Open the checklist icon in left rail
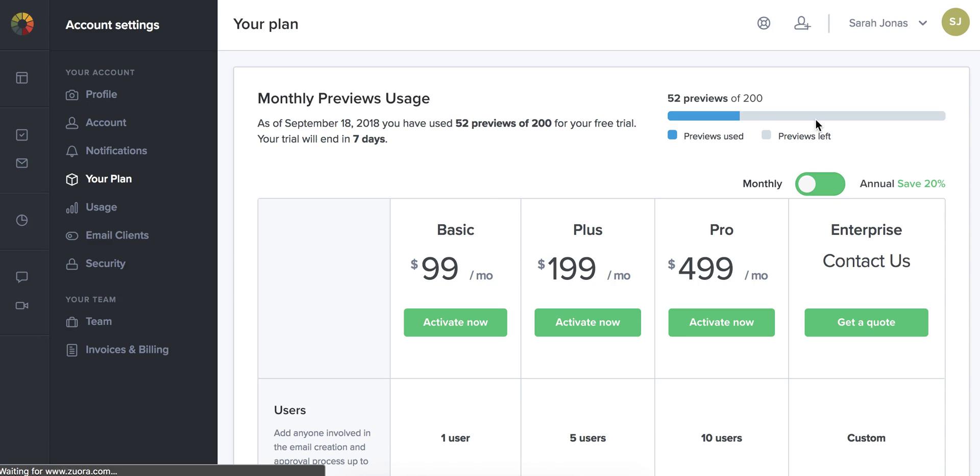 [x=22, y=135]
